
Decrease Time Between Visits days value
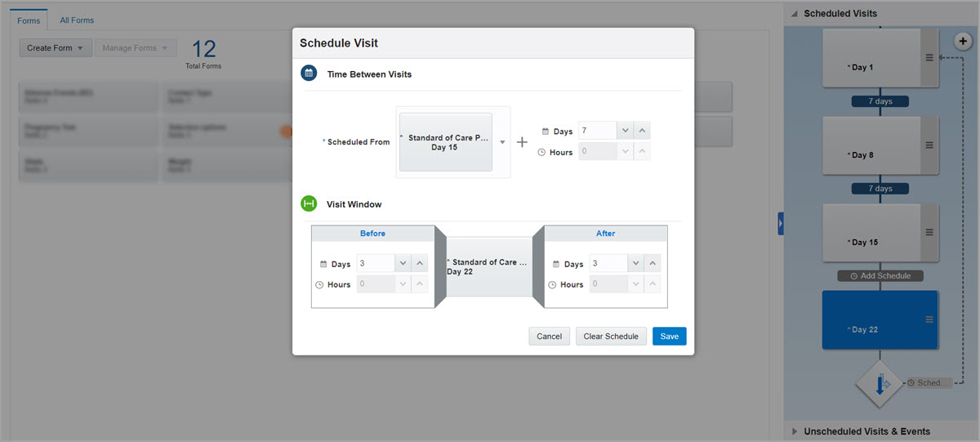(625, 131)
